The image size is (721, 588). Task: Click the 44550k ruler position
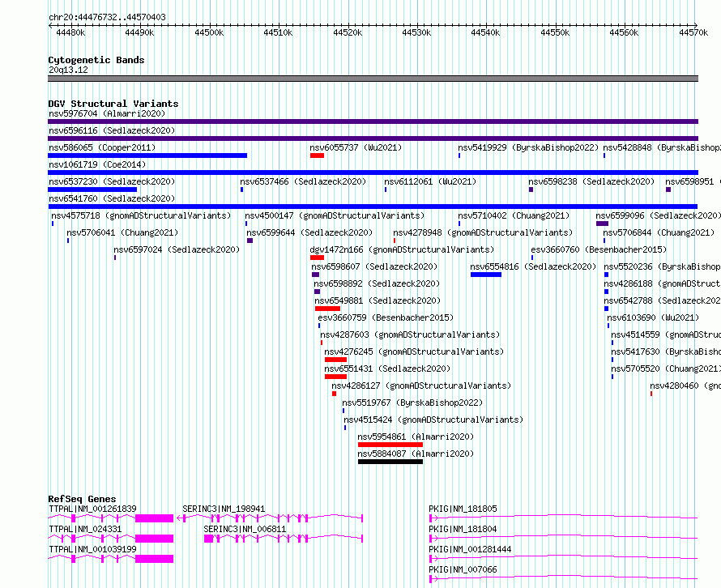[555, 32]
